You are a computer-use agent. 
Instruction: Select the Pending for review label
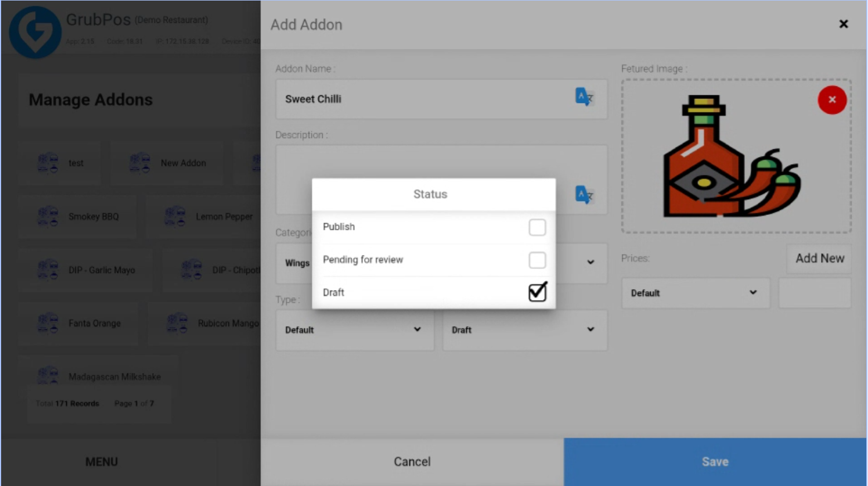click(363, 259)
